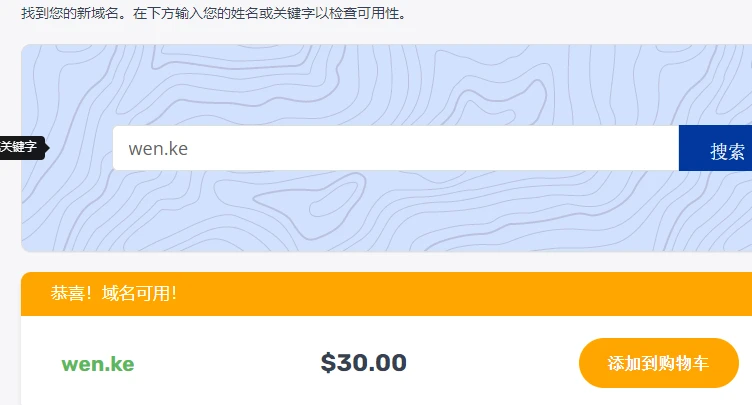Click the 恭喜 text in the banner

(68, 294)
